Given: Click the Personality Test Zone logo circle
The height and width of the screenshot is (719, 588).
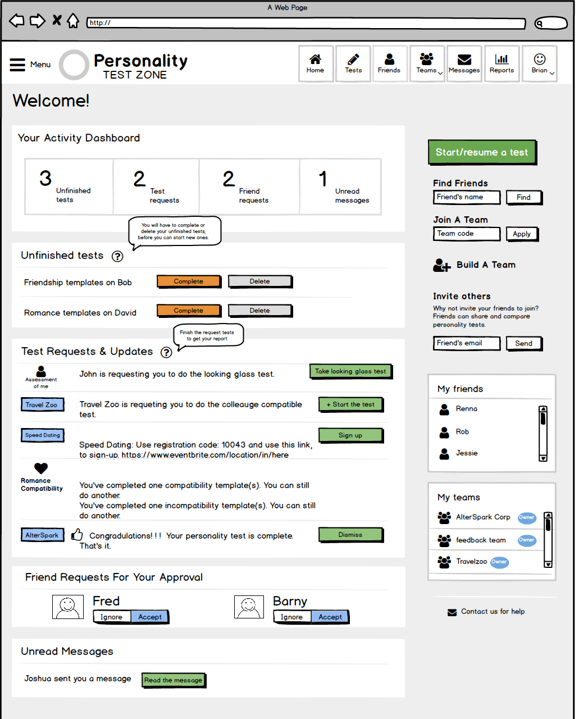Looking at the screenshot, I should [x=74, y=65].
